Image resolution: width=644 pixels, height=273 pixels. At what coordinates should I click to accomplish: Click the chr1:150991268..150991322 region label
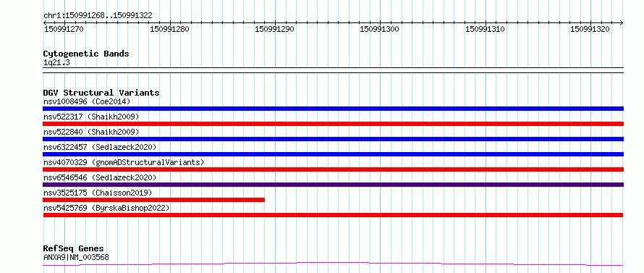98,16
